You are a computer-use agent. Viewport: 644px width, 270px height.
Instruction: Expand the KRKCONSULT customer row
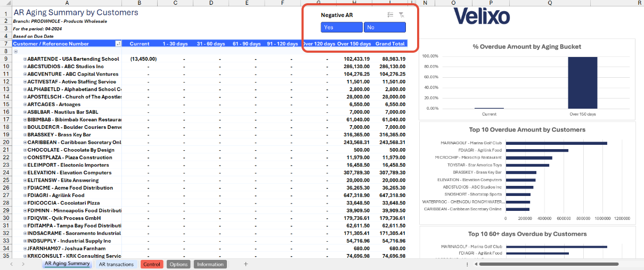pyautogui.click(x=25, y=256)
